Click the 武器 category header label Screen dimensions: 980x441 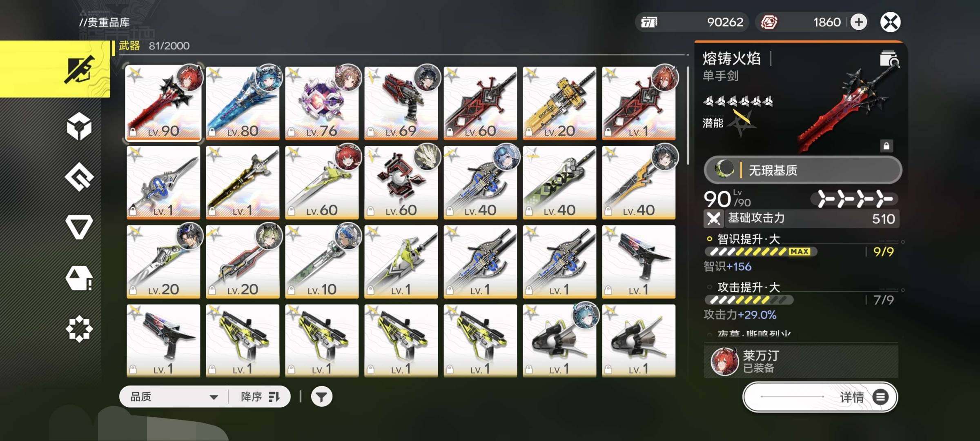pos(129,46)
